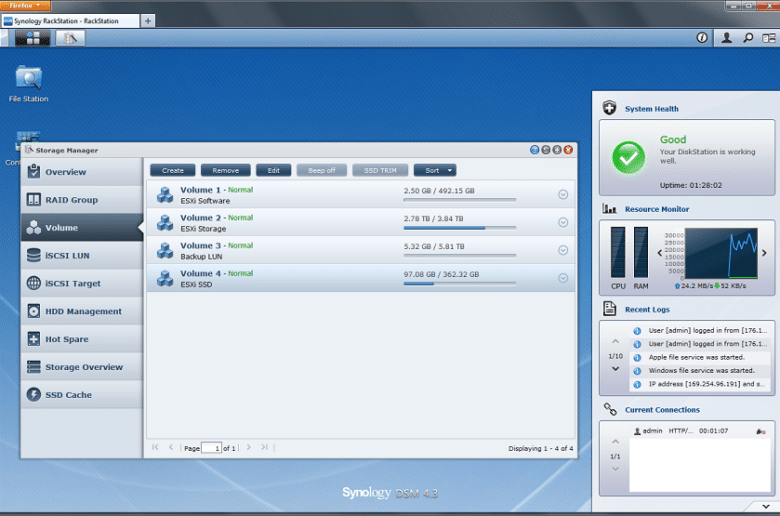Open the Storage Overview section
The width and height of the screenshot is (780, 516).
[82, 367]
